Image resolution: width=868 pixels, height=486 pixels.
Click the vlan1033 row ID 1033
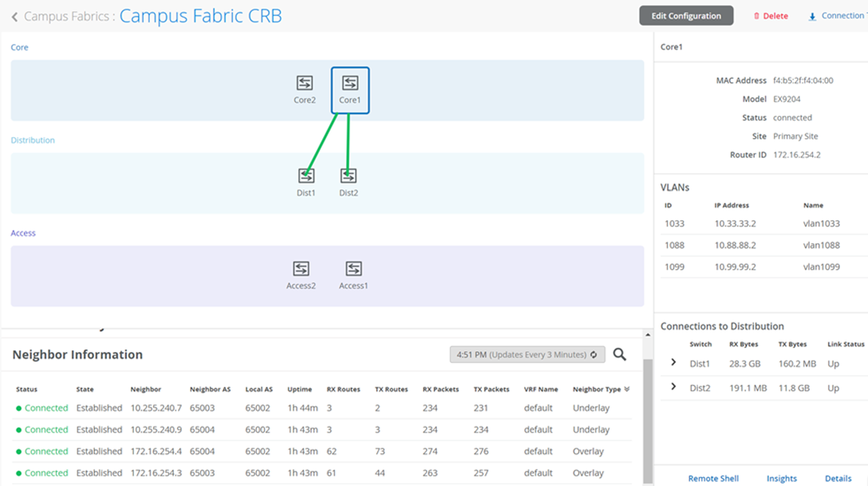[674, 223]
